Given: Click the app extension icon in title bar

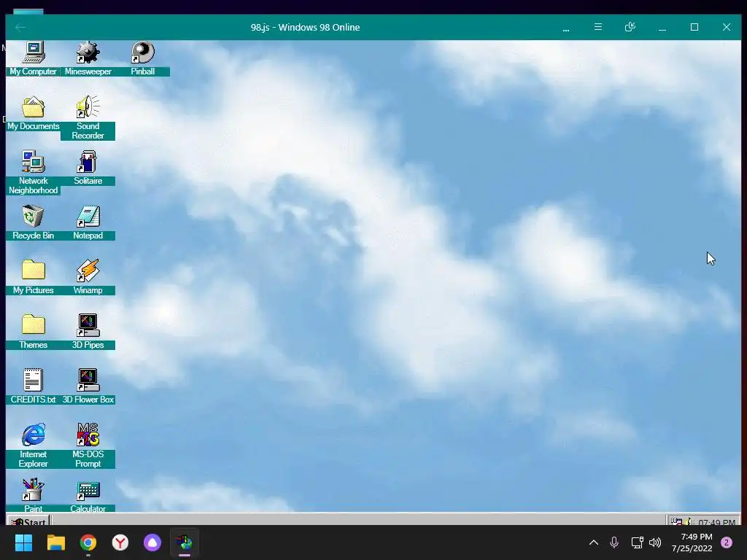Looking at the screenshot, I should [630, 27].
